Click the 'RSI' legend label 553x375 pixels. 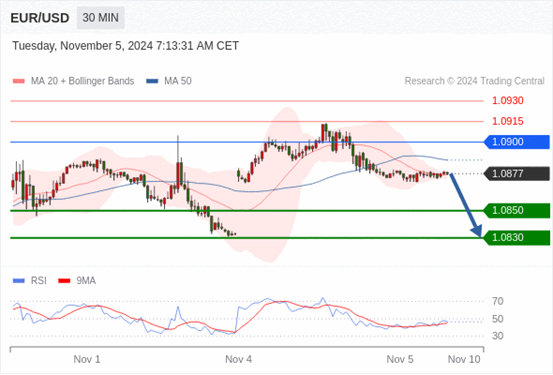(x=39, y=281)
